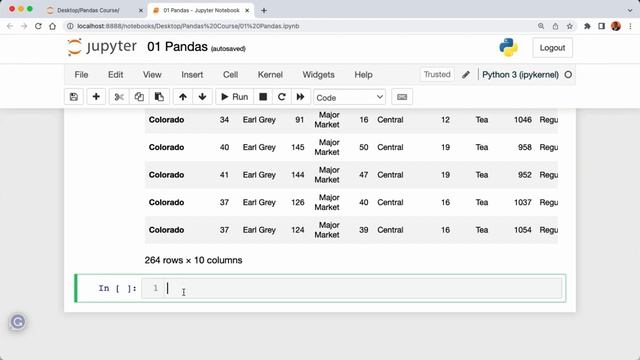Log out with the Logout button
640x360 pixels.
click(x=552, y=48)
